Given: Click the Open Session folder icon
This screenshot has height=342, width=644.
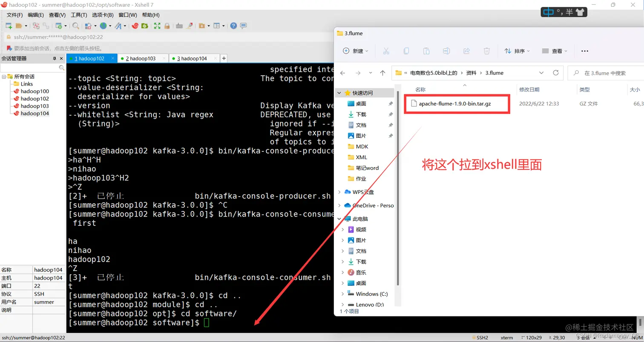Looking at the screenshot, I should click(19, 26).
